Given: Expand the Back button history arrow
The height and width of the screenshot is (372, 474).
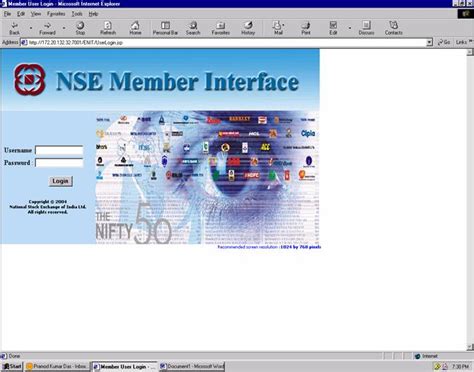Looking at the screenshot, I should 31,28.
